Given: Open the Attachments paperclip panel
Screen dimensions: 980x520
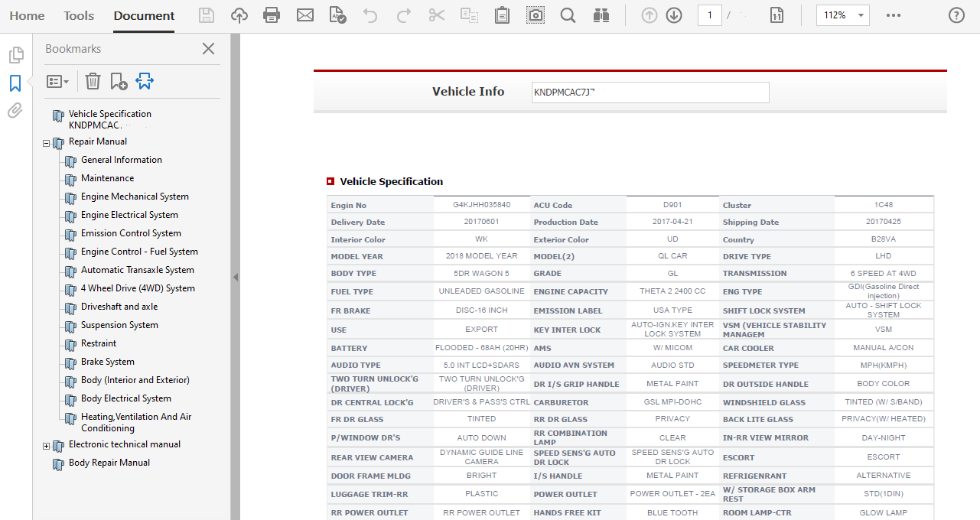Looking at the screenshot, I should click(15, 112).
